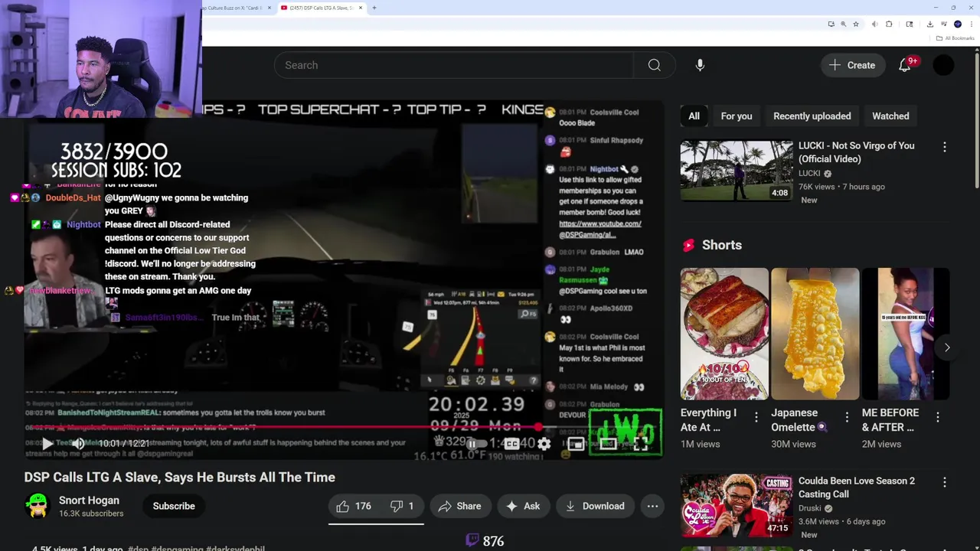Open options menu for LUCKI video

pyautogui.click(x=944, y=147)
